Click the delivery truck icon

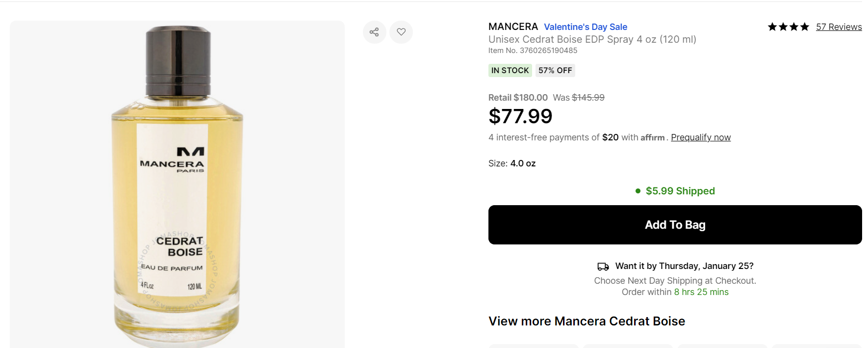click(603, 267)
